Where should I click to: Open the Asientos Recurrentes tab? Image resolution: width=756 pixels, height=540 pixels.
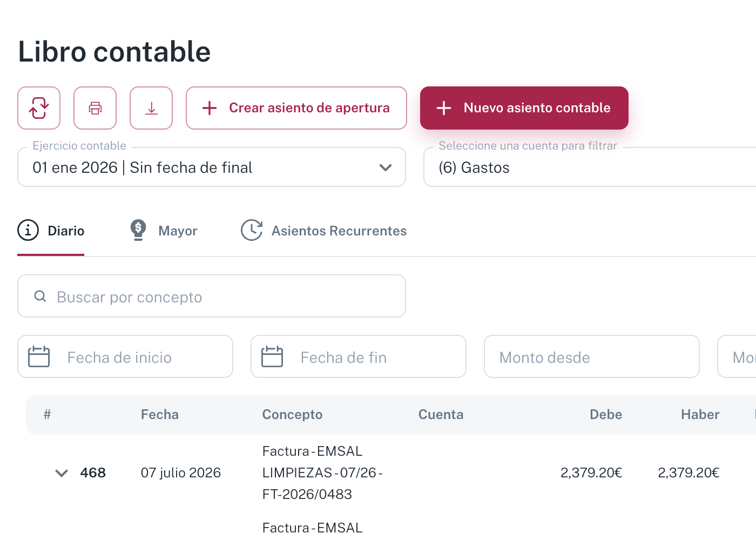323,231
